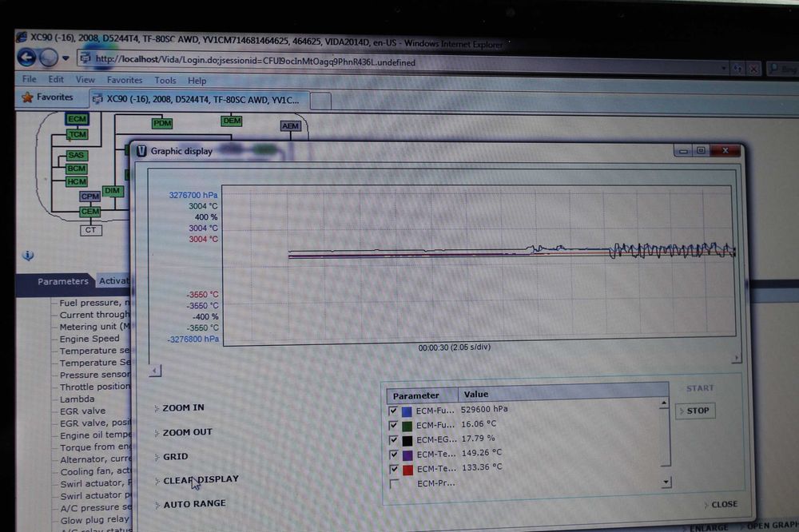Click the blue info icon below diagram
This screenshot has width=799, height=532.
click(28, 256)
